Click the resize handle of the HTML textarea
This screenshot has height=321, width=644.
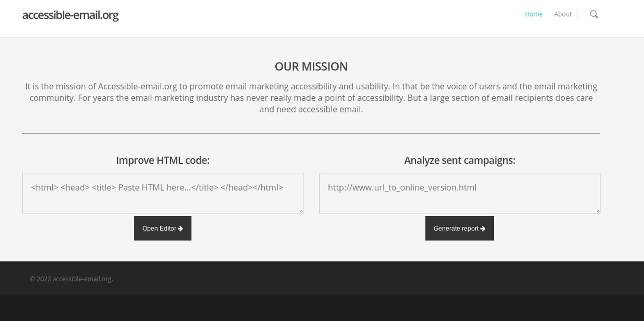tap(301, 211)
